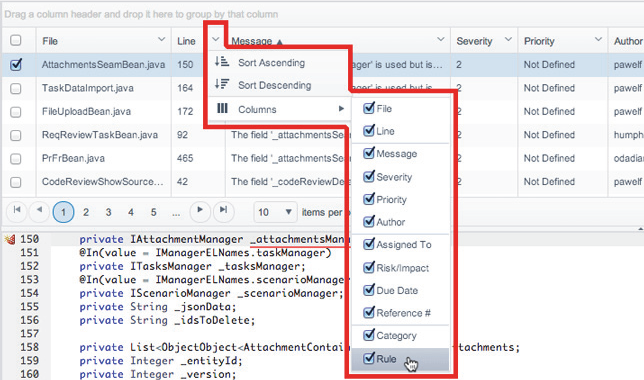The image size is (644, 380).
Task: Open items per page dropdown
Action: point(275,212)
